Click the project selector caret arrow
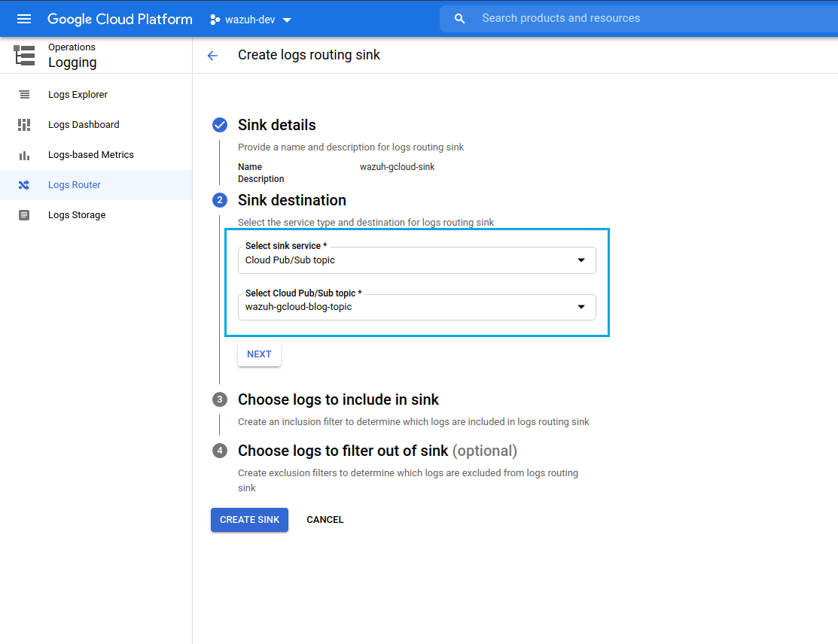Image resolution: width=838 pixels, height=644 pixels. click(x=287, y=20)
